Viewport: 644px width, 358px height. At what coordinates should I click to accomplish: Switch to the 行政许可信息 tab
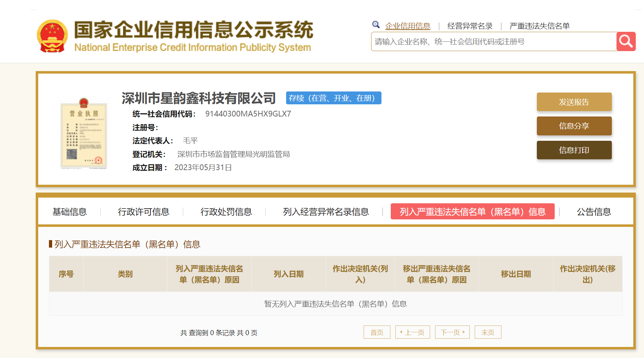click(144, 212)
